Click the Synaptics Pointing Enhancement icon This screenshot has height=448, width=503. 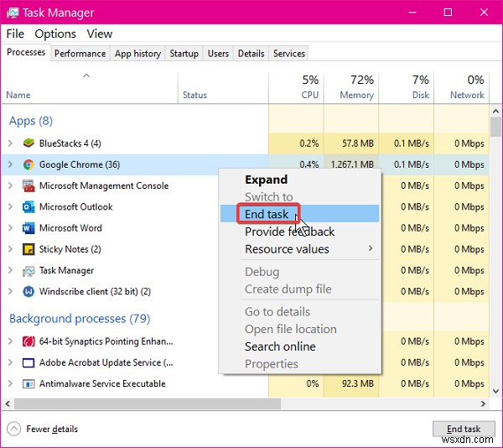29,341
